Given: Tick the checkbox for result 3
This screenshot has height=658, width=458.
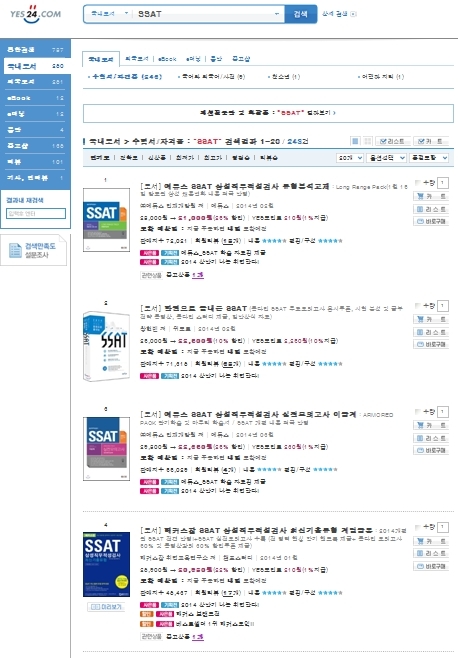Looking at the screenshot, I should click(x=417, y=412).
